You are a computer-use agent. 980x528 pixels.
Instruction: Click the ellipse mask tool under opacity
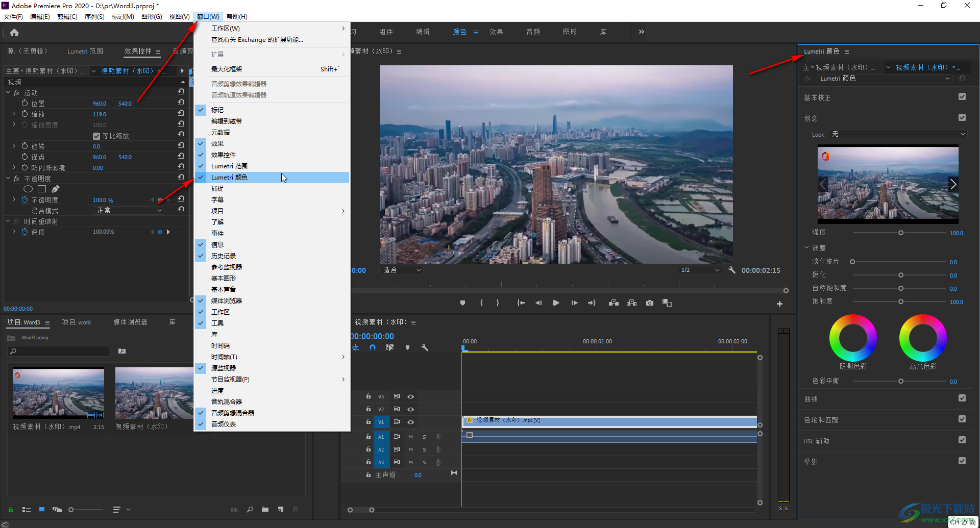pyautogui.click(x=28, y=189)
